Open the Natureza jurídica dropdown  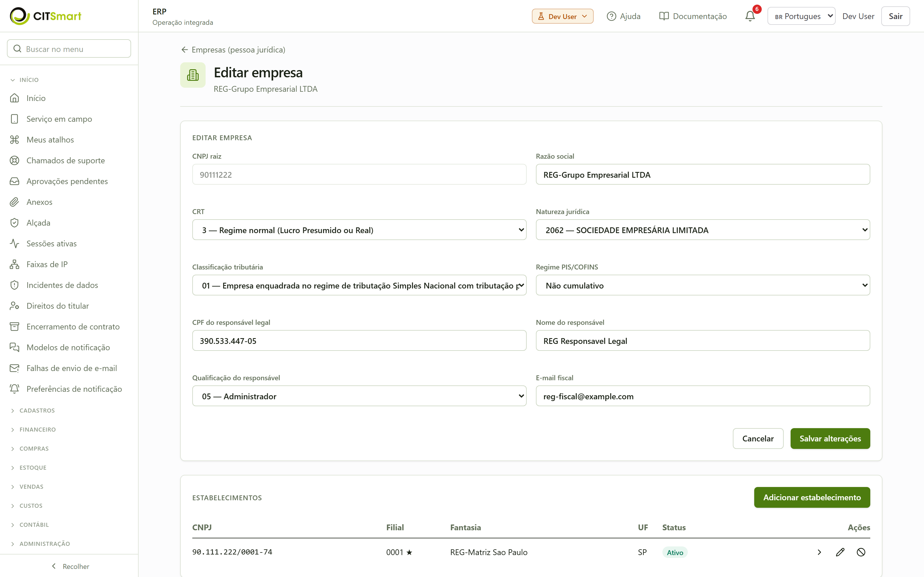(x=703, y=230)
